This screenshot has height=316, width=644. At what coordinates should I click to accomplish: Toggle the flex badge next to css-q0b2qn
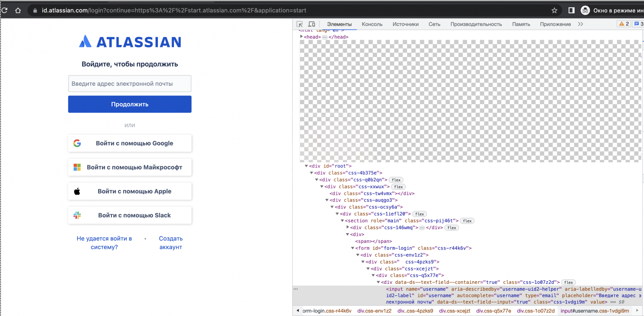[x=396, y=180]
